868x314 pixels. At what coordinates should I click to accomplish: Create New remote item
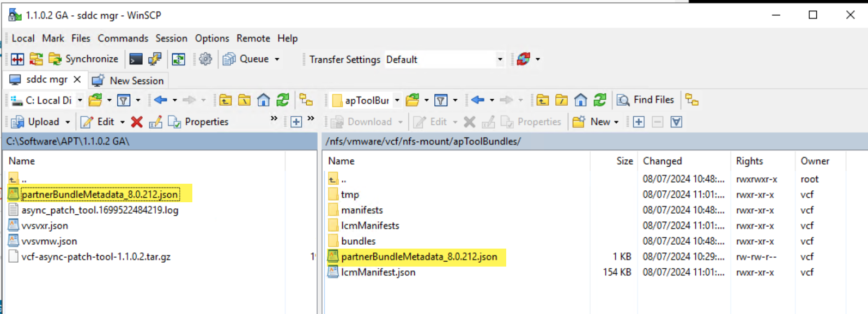coord(591,122)
